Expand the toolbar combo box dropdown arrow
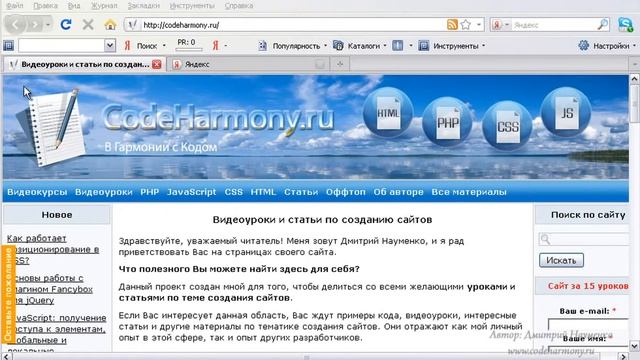 (x=110, y=45)
